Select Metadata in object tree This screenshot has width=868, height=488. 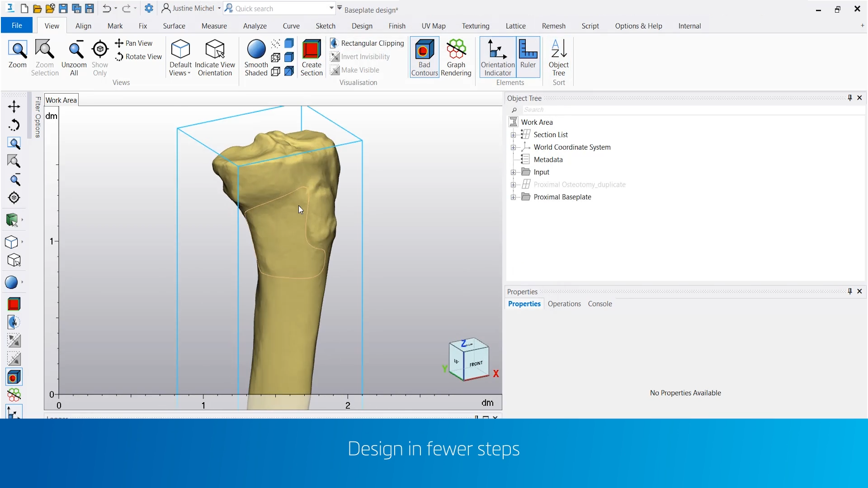[548, 160]
